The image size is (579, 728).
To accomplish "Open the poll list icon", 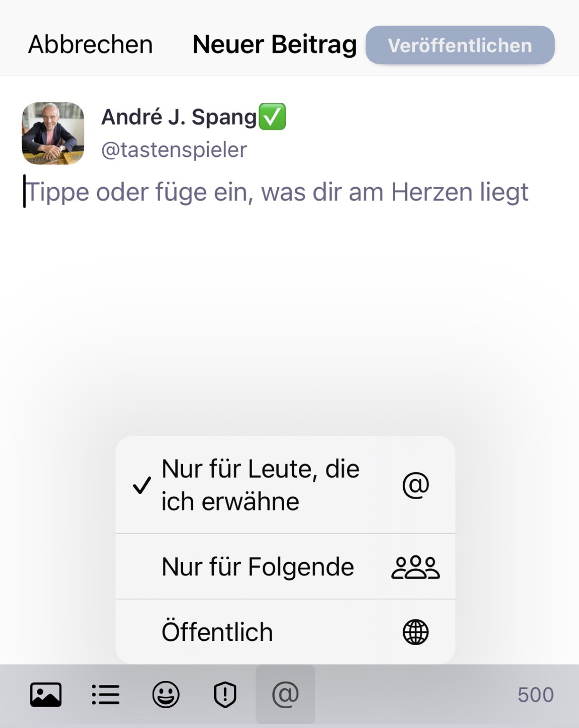I will click(106, 695).
